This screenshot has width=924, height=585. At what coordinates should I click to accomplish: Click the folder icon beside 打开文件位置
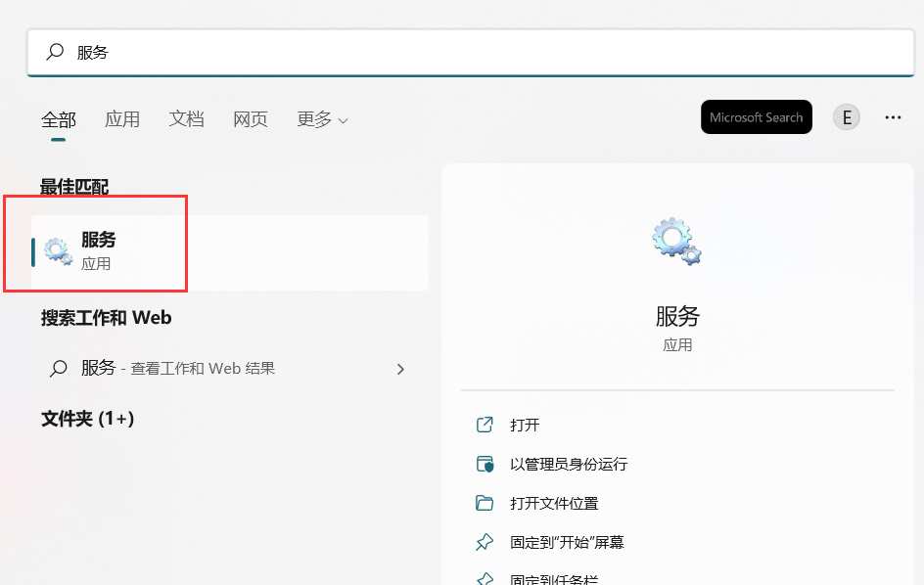485,503
